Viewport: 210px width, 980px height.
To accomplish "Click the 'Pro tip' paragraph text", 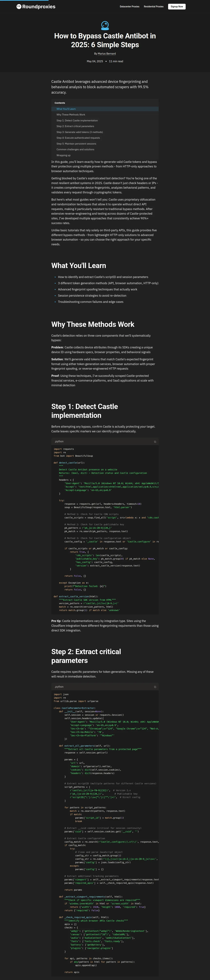I will point(105,626).
